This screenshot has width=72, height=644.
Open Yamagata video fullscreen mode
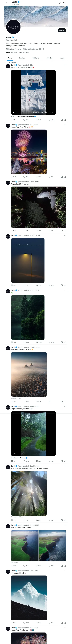click(x=53, y=112)
